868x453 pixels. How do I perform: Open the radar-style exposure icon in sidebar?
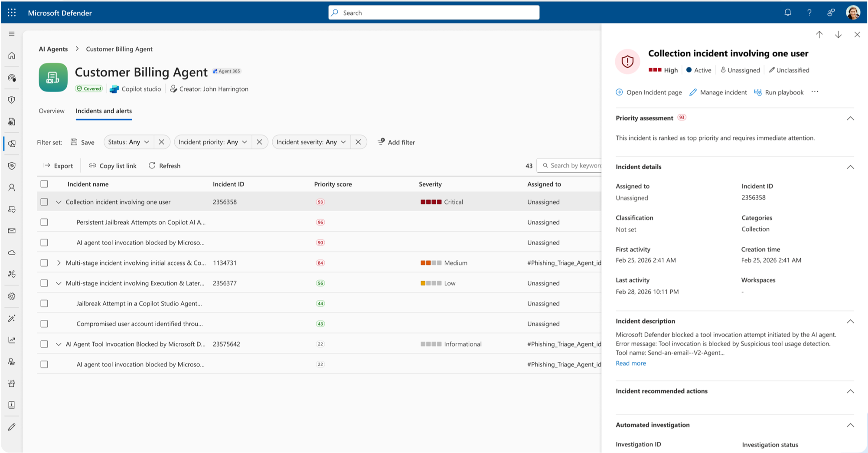point(12,78)
